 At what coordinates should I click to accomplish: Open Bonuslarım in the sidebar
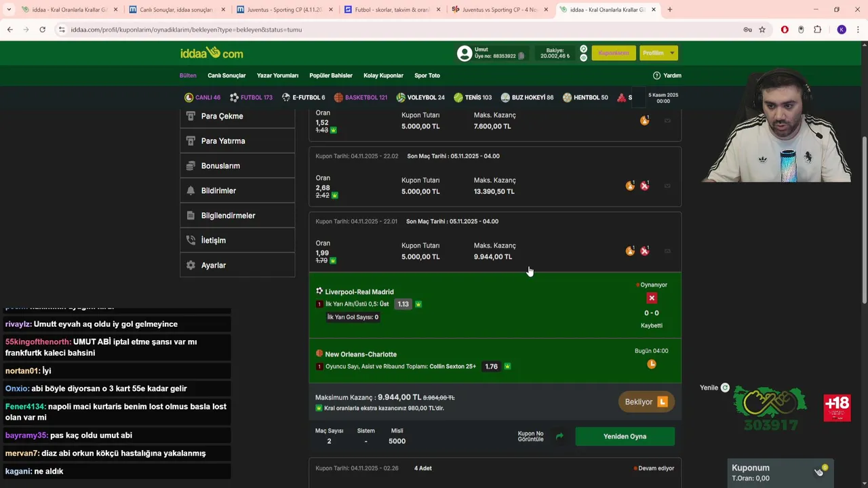pyautogui.click(x=237, y=166)
